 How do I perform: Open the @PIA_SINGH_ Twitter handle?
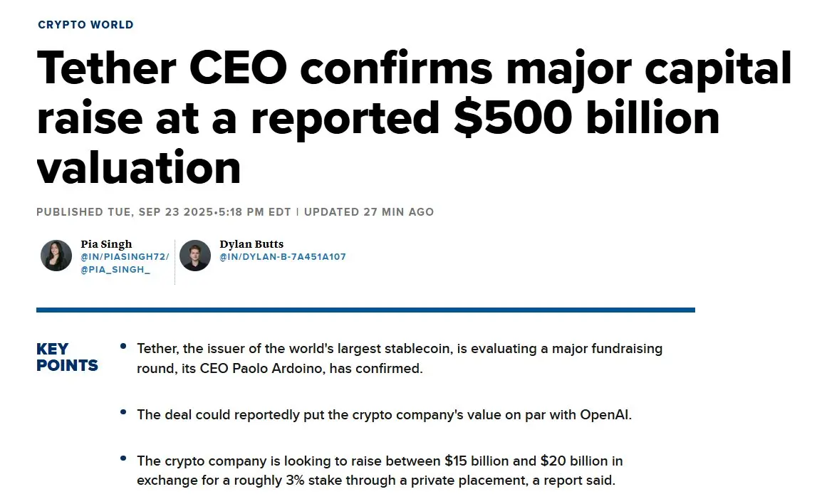(115, 270)
